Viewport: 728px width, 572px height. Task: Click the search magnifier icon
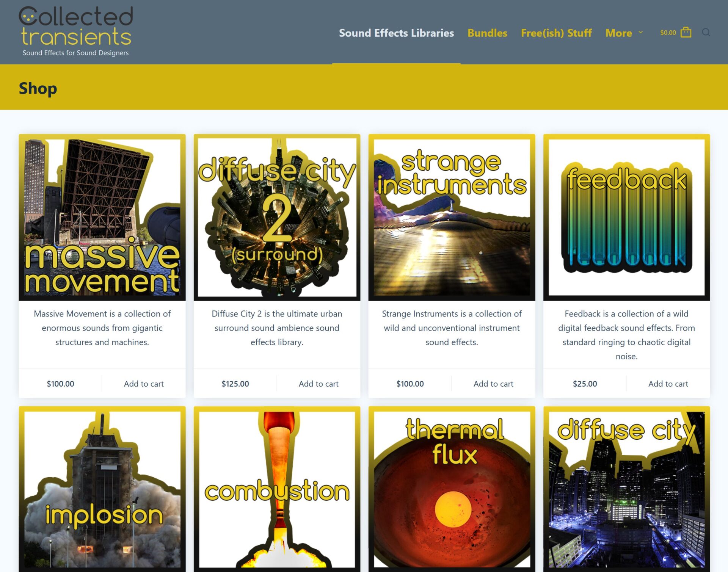coord(706,33)
